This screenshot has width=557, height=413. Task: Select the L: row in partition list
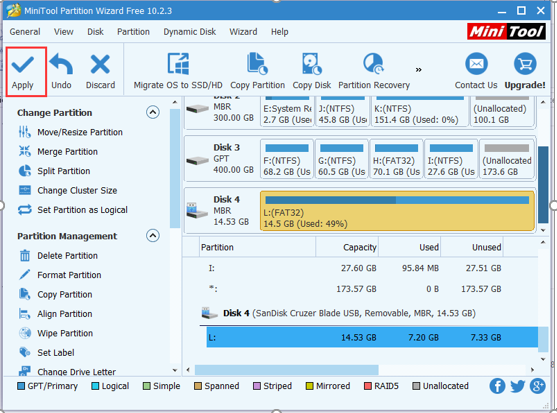(x=372, y=337)
